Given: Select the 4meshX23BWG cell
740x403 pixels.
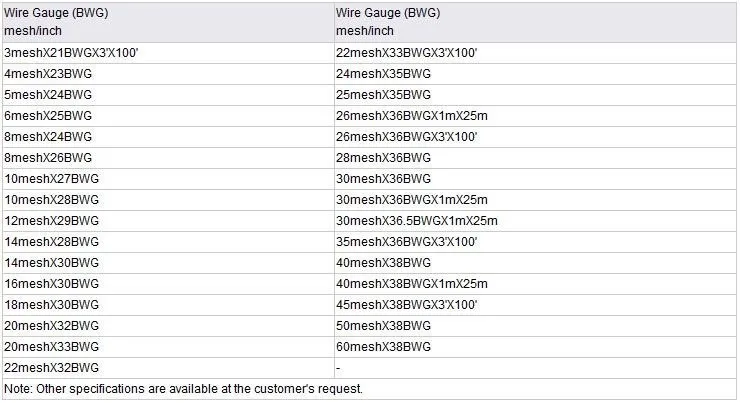Looking at the screenshot, I should pyautogui.click(x=168, y=74).
